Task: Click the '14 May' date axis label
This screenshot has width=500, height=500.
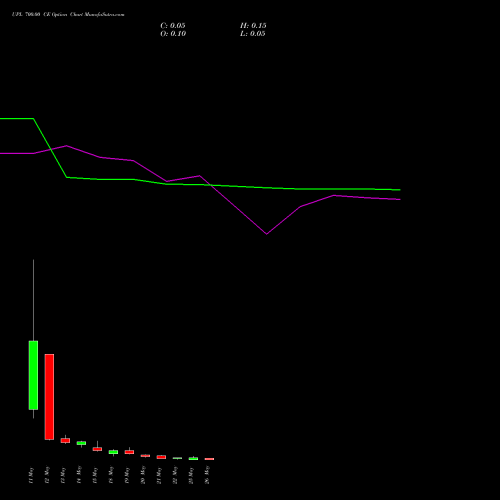Action: 79,475
